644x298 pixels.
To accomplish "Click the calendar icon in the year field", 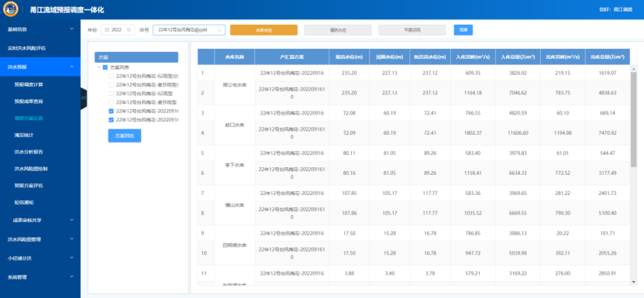I will click(x=107, y=29).
